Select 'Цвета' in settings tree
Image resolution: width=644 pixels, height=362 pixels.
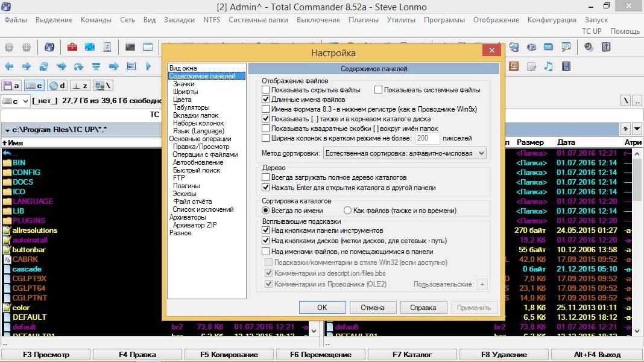182,100
